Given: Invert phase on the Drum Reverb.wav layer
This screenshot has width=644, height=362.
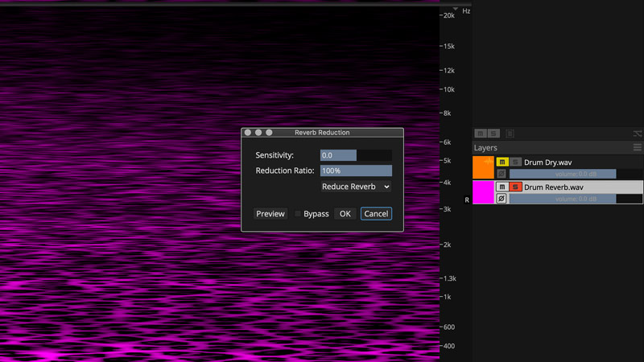Looking at the screenshot, I should pos(501,199).
